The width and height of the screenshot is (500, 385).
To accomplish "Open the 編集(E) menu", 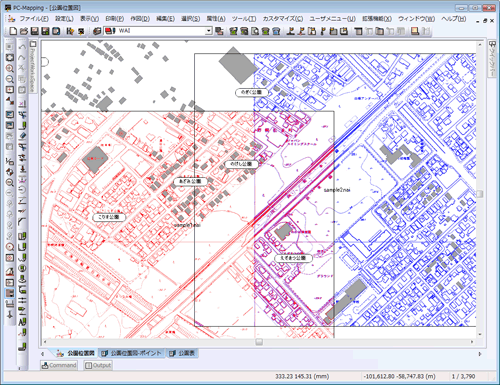I will tap(165, 19).
